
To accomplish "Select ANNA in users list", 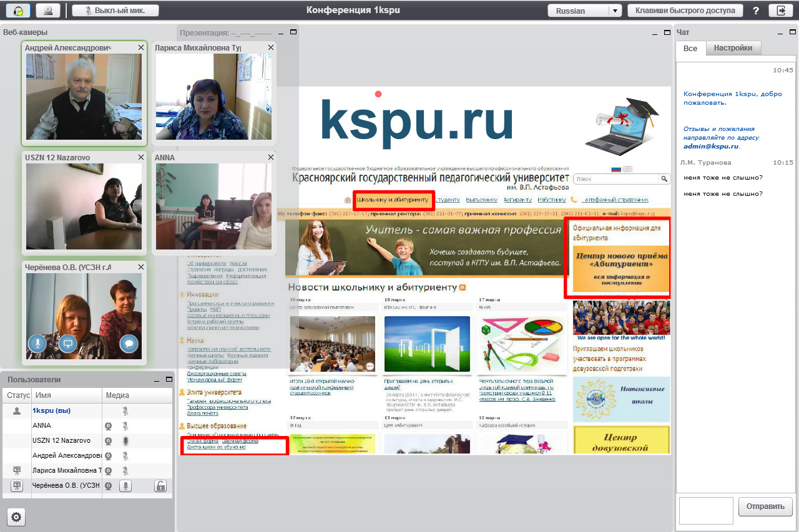I will click(x=42, y=426).
